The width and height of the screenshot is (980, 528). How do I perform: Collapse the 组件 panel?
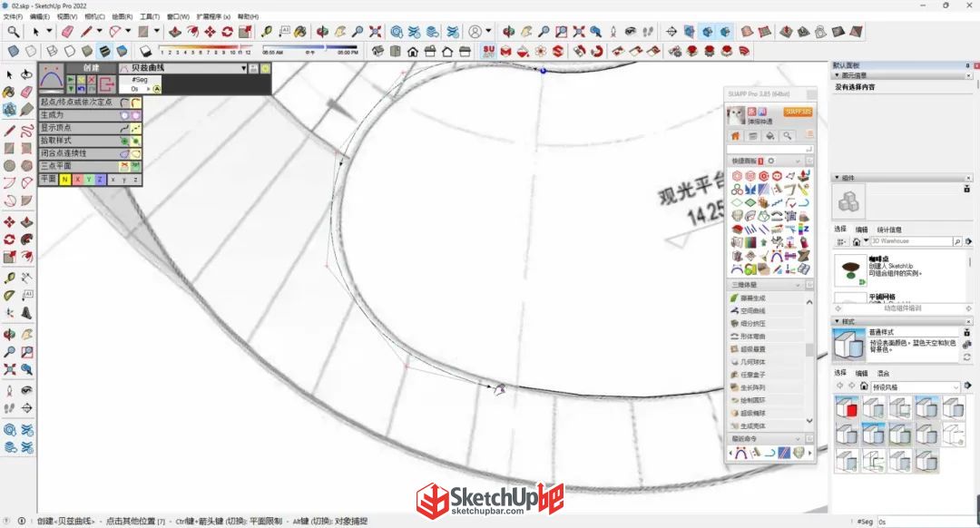tap(837, 178)
